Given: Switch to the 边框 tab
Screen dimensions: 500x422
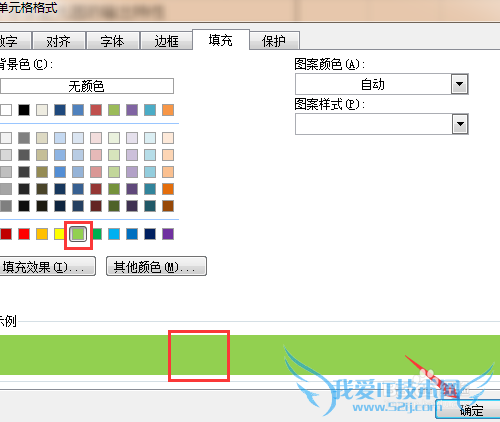Looking at the screenshot, I should (x=166, y=41).
